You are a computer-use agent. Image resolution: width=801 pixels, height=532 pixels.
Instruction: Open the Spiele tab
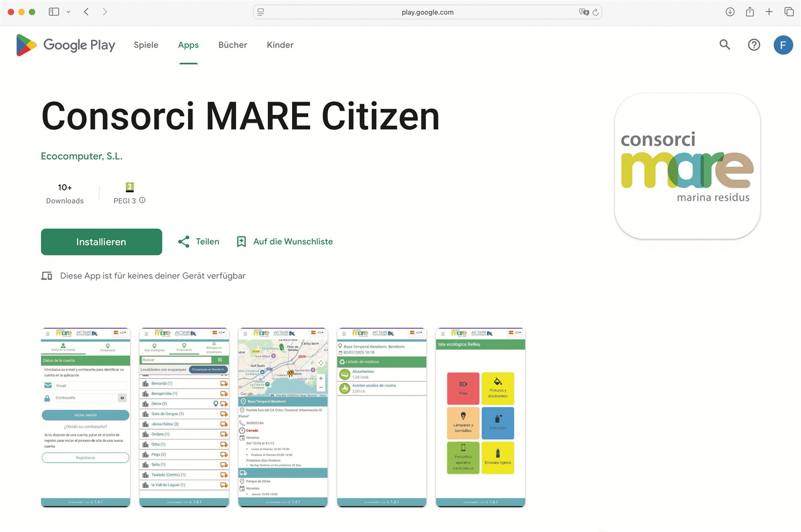[146, 45]
